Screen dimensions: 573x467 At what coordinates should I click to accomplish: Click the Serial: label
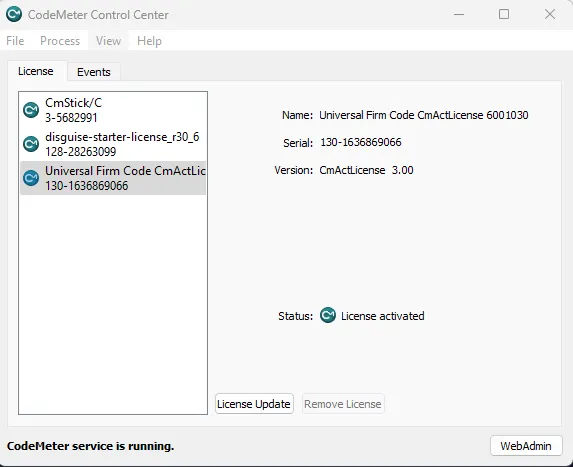coord(298,143)
